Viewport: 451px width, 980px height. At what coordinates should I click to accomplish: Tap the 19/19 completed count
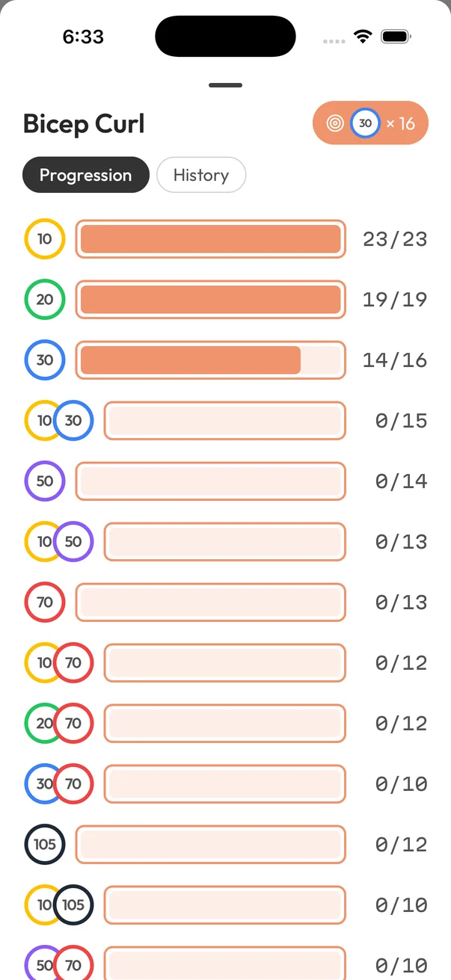tap(395, 299)
